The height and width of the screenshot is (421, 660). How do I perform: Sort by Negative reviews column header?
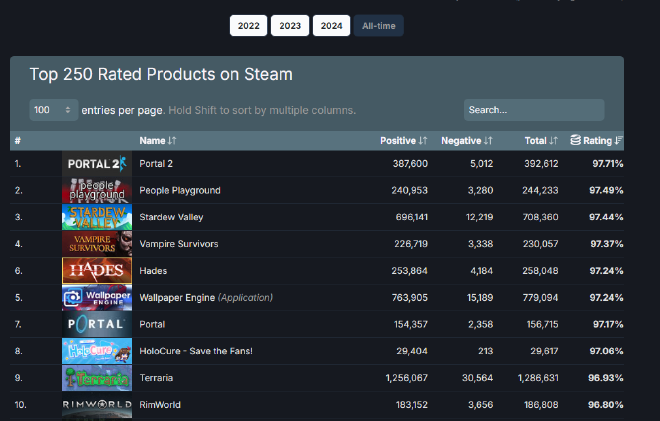pyautogui.click(x=466, y=141)
